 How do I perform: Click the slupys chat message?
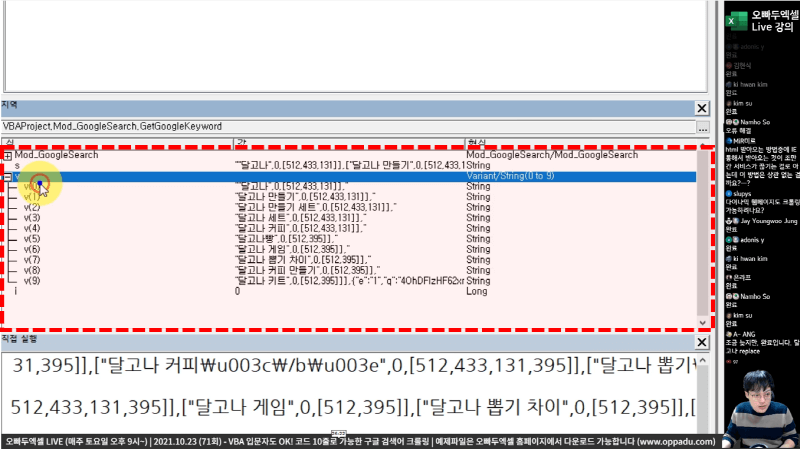[762, 202]
